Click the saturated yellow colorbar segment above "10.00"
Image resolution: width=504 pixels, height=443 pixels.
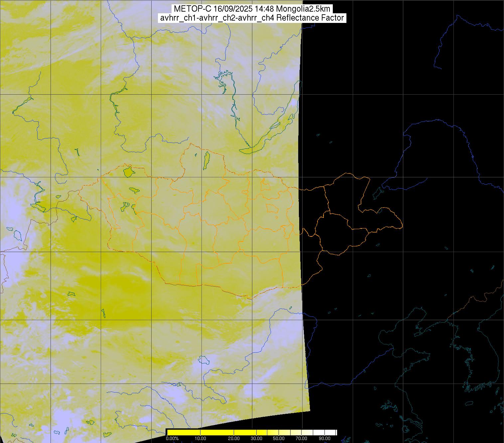click(217, 432)
